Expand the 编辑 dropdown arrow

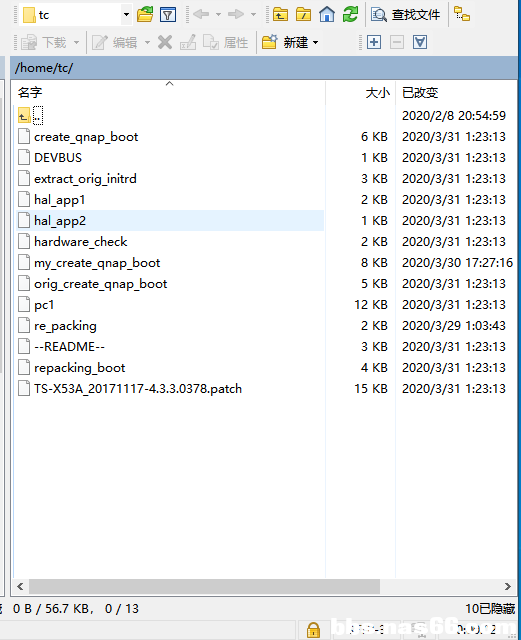(x=147, y=42)
